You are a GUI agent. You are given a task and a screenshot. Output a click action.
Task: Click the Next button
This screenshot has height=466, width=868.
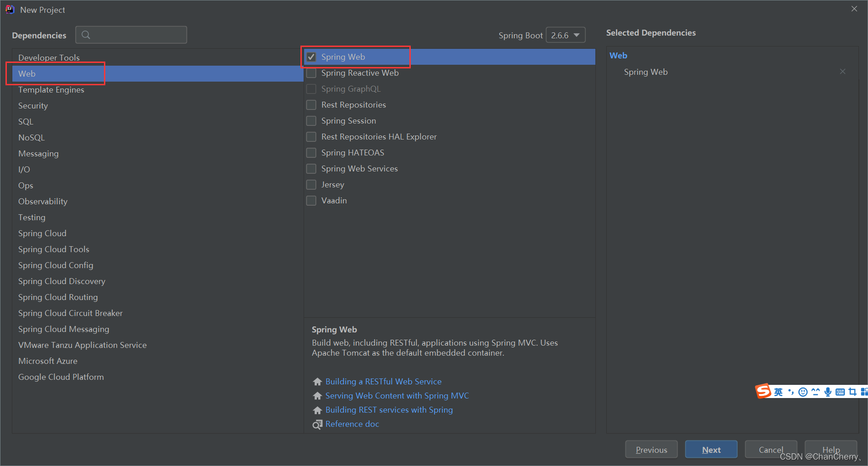coord(711,450)
